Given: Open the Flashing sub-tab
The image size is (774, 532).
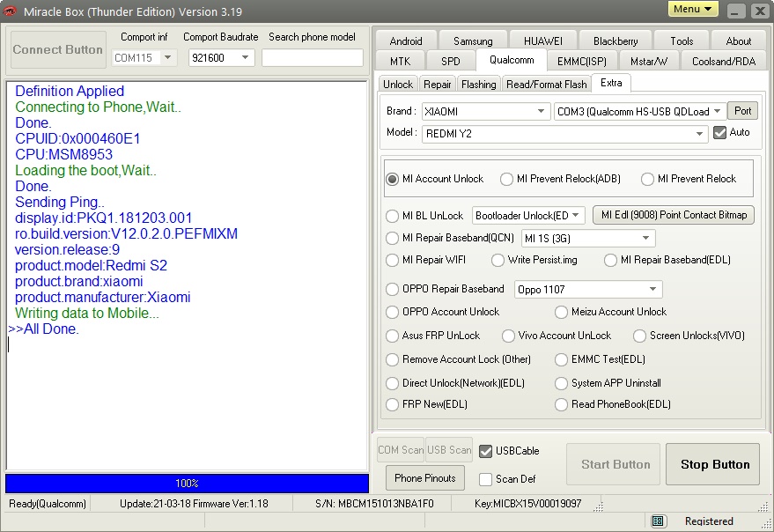Looking at the screenshot, I should click(x=479, y=84).
